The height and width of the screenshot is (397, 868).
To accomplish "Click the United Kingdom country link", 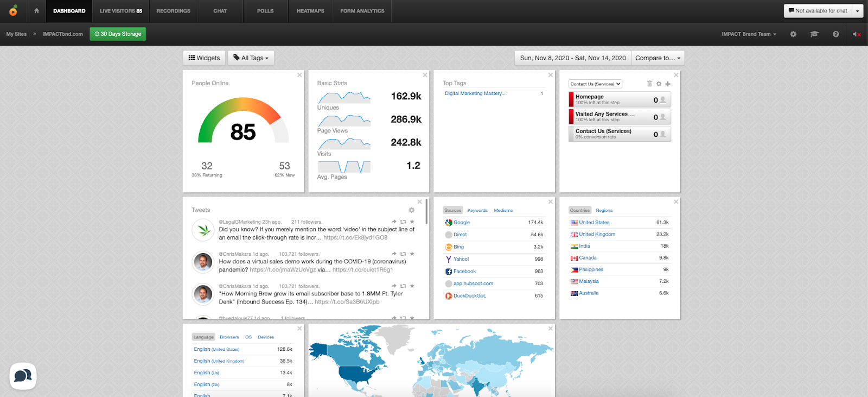I will click(x=597, y=235).
